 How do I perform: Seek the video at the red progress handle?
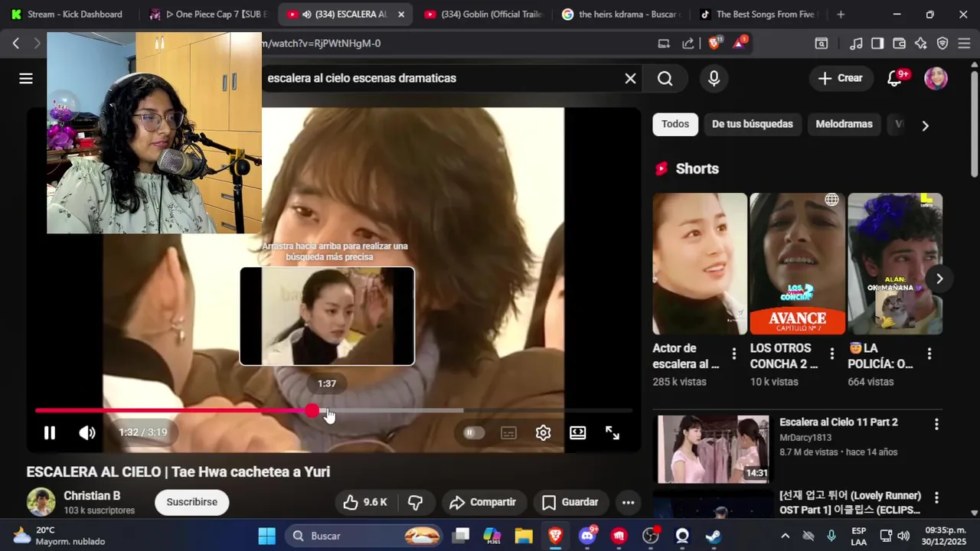tap(312, 411)
